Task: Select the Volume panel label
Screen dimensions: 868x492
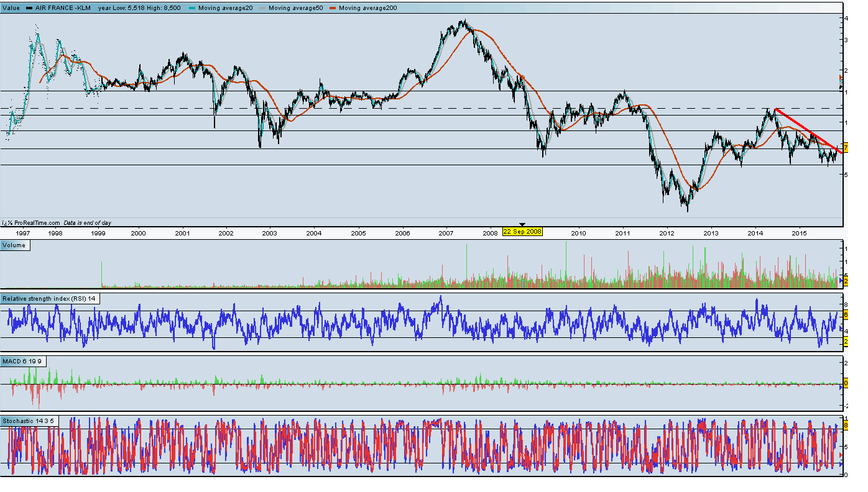Action: [x=14, y=245]
